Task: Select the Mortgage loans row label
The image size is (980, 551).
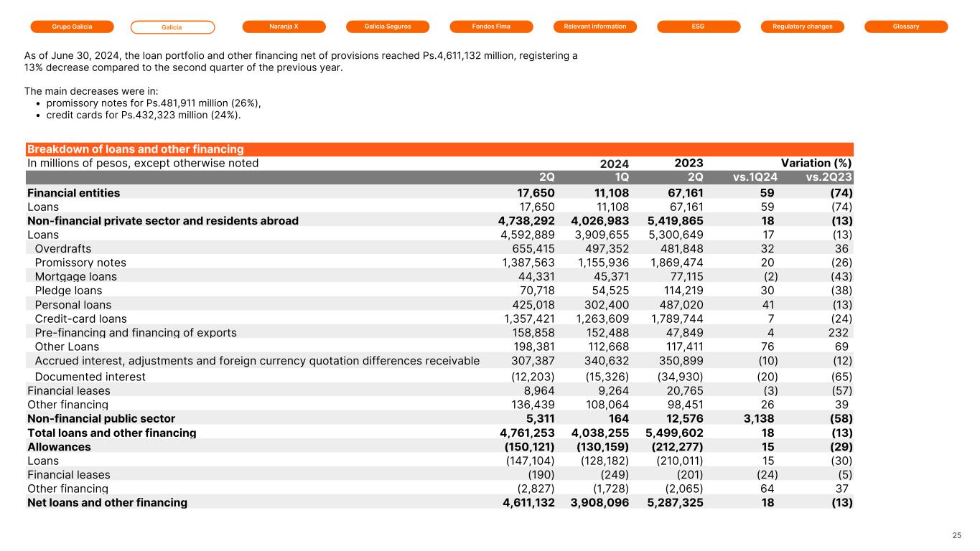Action: (x=75, y=276)
